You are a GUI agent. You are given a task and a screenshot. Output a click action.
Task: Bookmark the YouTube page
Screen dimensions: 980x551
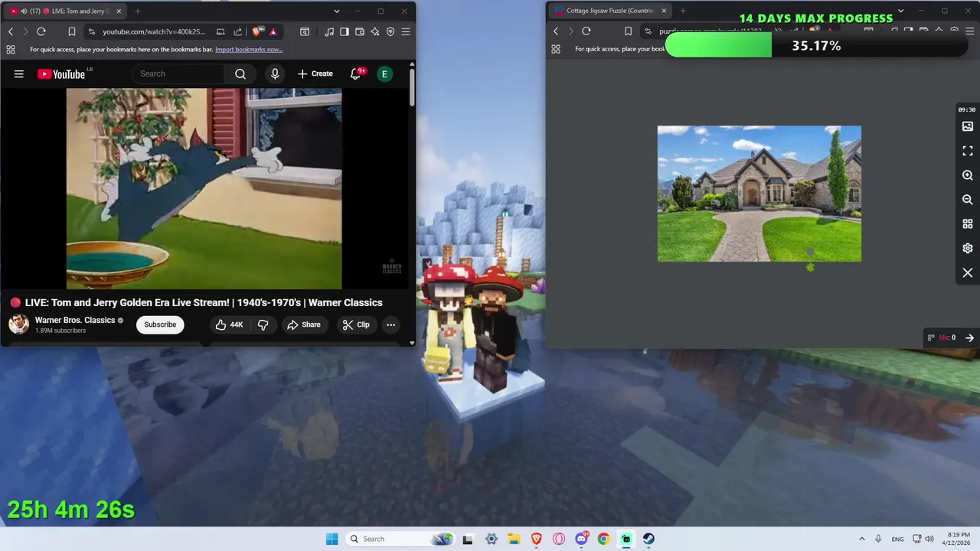click(x=71, y=31)
